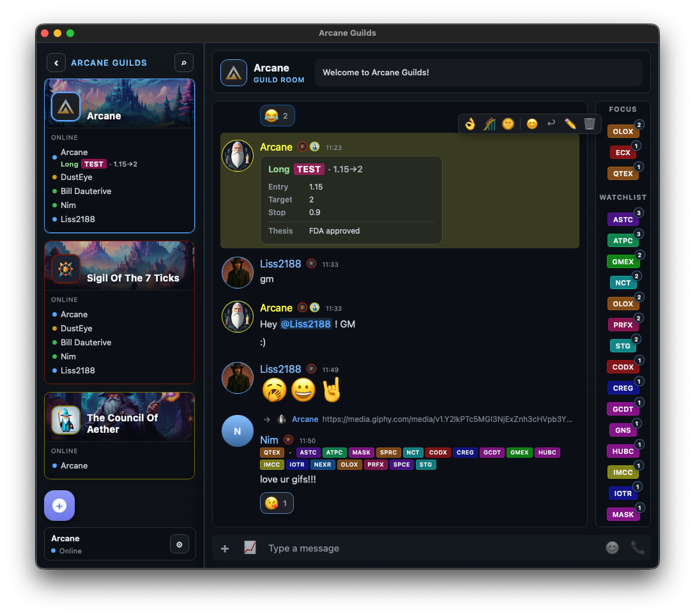Click the TEST ticker in trade card

coord(309,169)
